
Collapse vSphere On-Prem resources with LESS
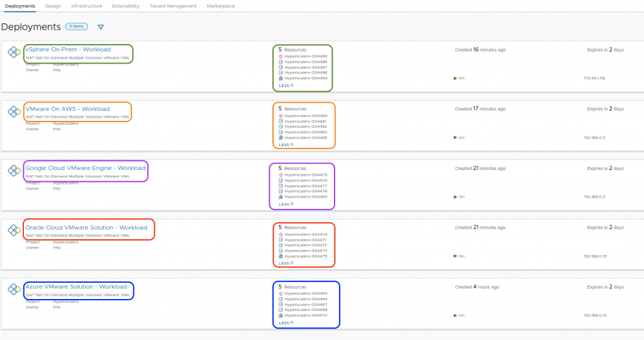pyautogui.click(x=286, y=86)
